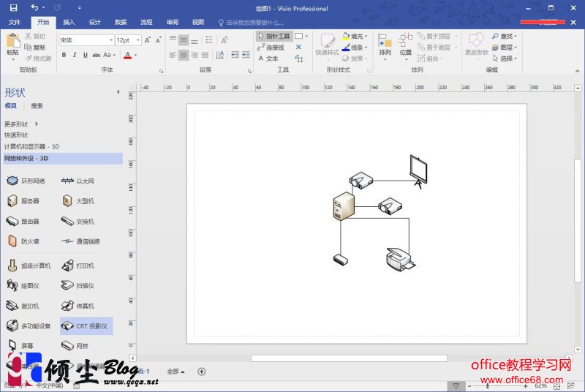This screenshot has width=585, height=392.
Task: Open the 12pt font size dropdown
Action: pos(138,40)
